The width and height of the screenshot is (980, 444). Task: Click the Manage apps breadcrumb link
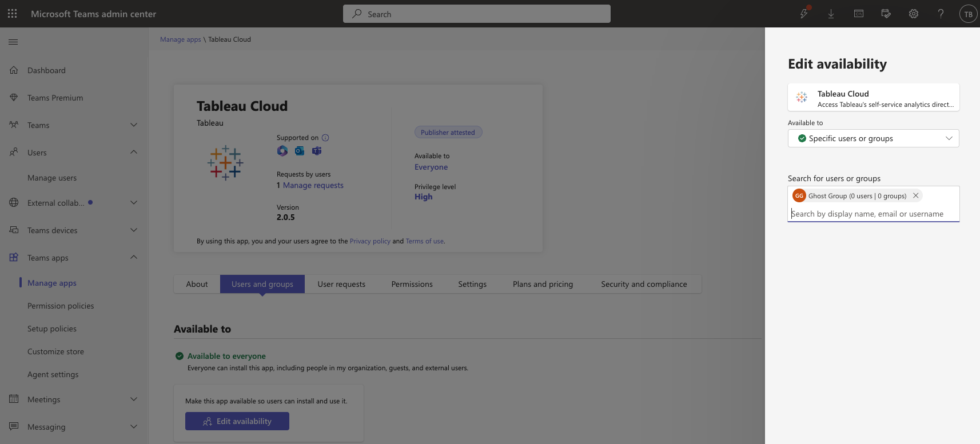point(181,39)
